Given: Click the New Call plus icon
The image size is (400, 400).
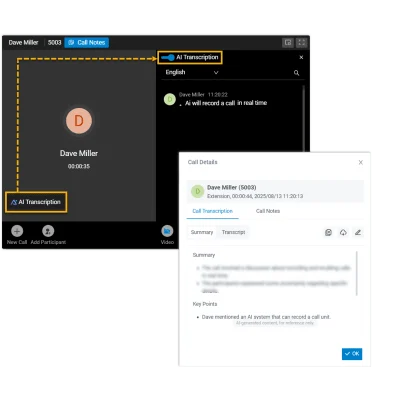Looking at the screenshot, I should (x=17, y=231).
